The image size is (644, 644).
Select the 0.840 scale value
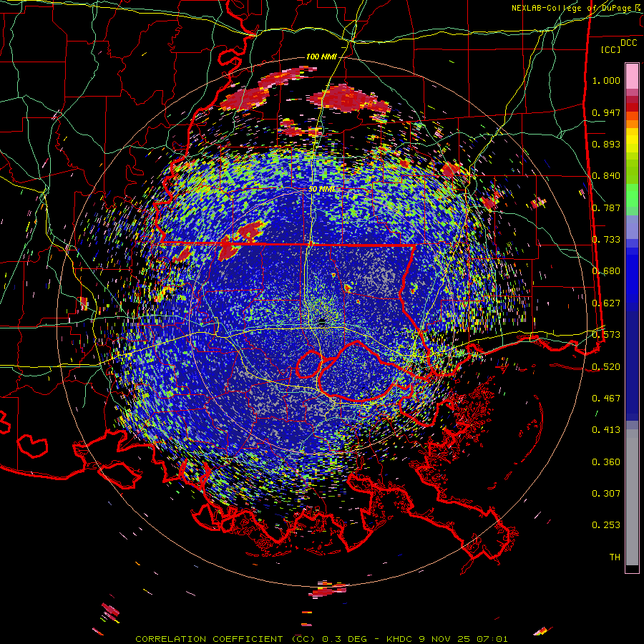[x=606, y=176]
